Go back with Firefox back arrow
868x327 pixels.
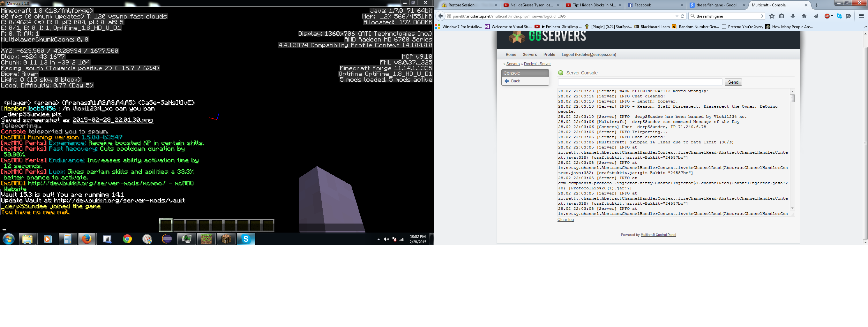[440, 16]
